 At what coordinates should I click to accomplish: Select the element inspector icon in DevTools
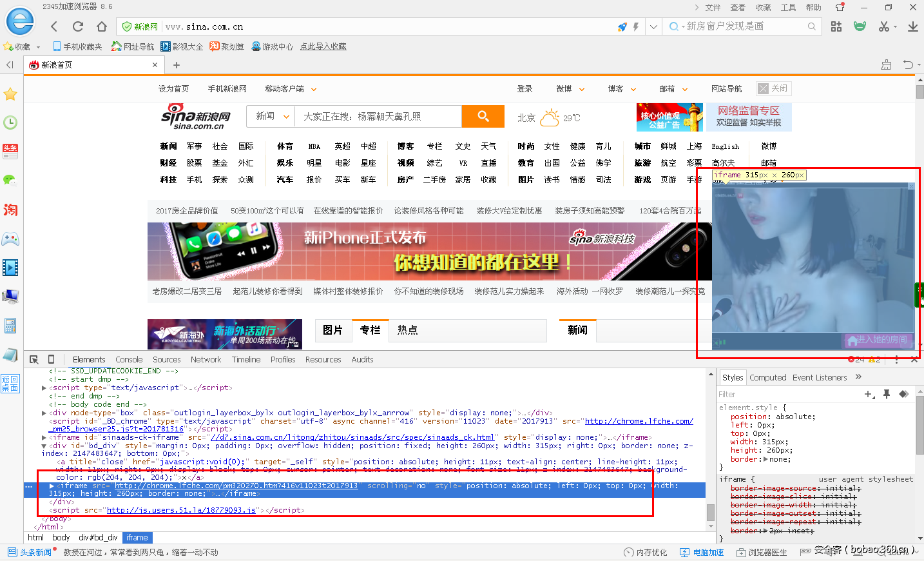coord(34,359)
